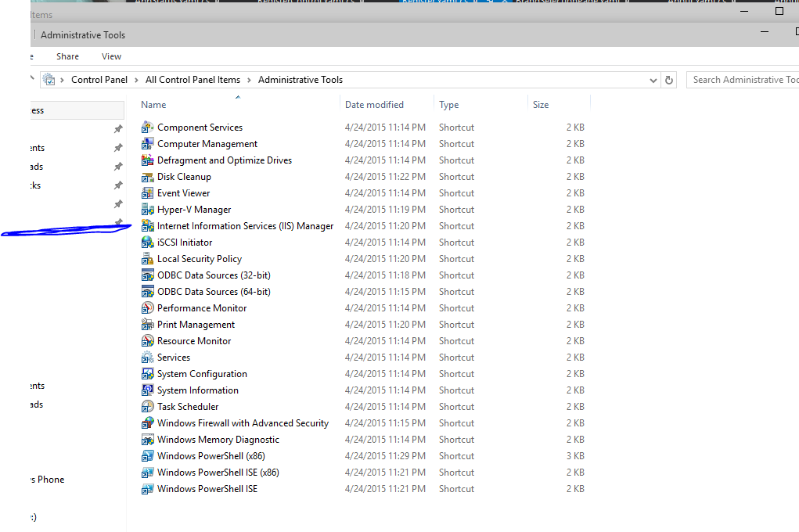Refresh the Administrative Tools folder
The image size is (799, 532).
click(x=669, y=80)
